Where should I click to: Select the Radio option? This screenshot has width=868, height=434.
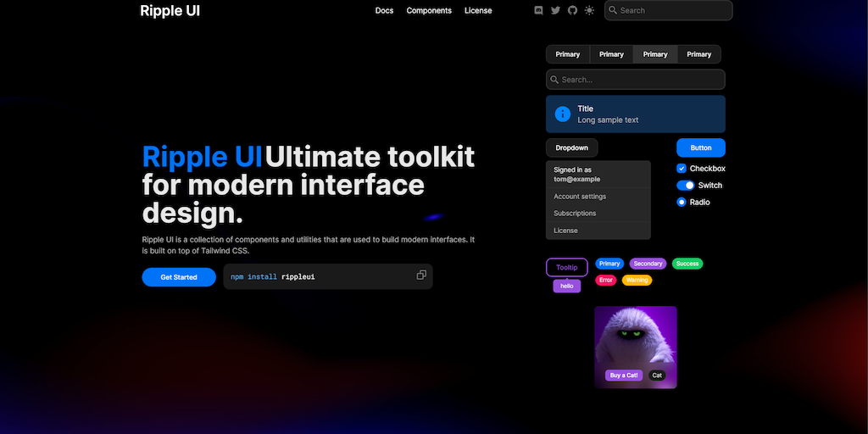682,202
